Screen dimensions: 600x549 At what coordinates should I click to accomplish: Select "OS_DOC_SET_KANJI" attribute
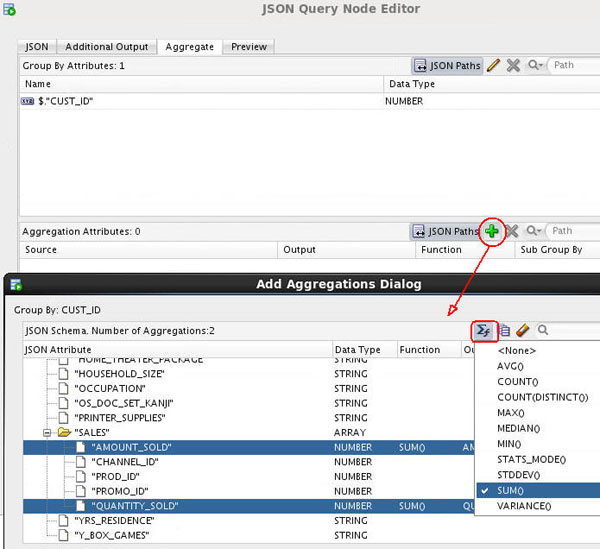point(124,403)
